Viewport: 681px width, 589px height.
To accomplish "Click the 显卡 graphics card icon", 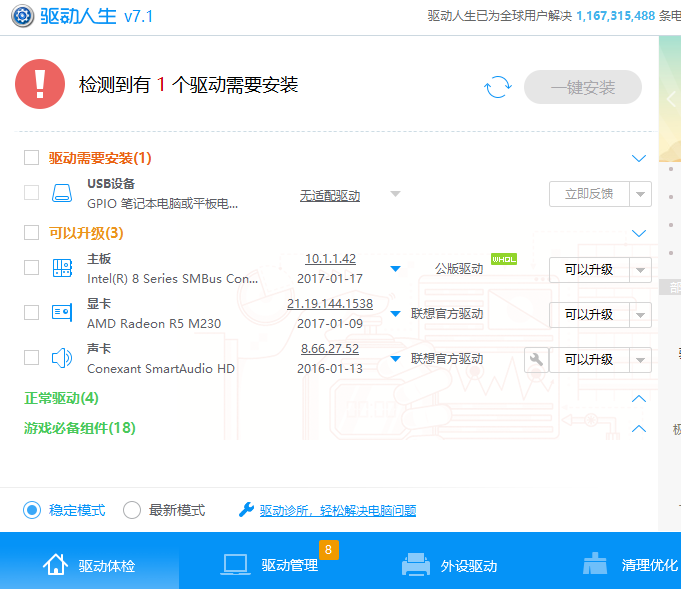I will [62, 312].
